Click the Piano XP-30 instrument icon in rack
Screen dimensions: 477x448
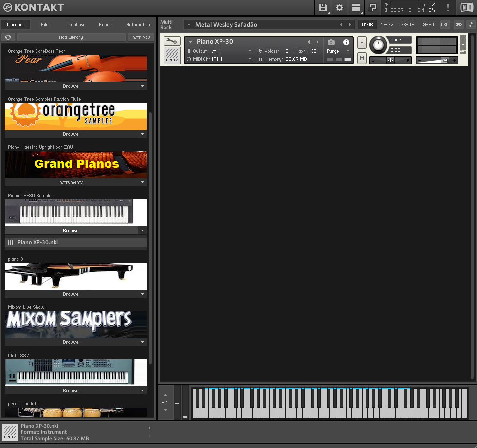[x=172, y=55]
